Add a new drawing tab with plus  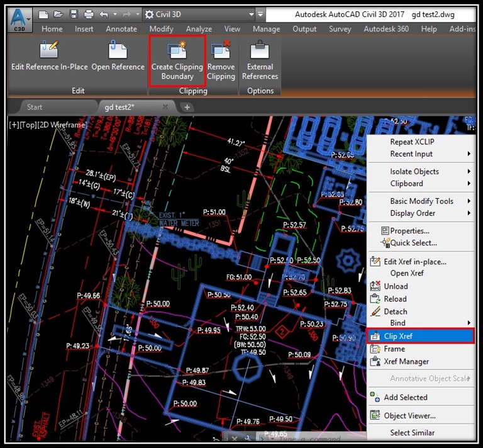[187, 107]
